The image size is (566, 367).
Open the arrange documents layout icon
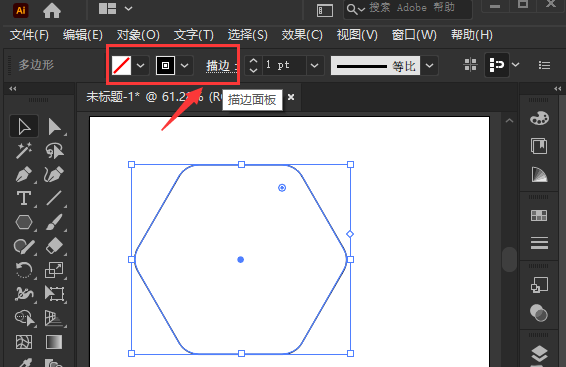[108, 8]
